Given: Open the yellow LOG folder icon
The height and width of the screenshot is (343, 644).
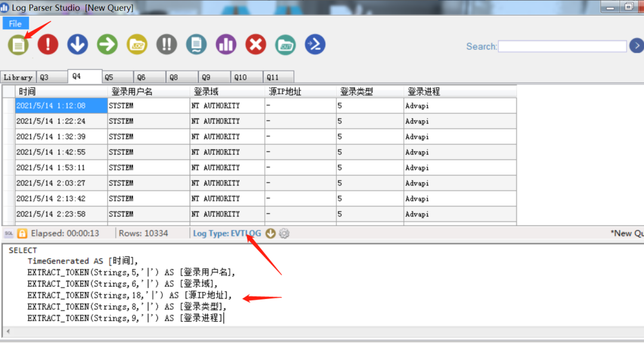Looking at the screenshot, I should (137, 45).
